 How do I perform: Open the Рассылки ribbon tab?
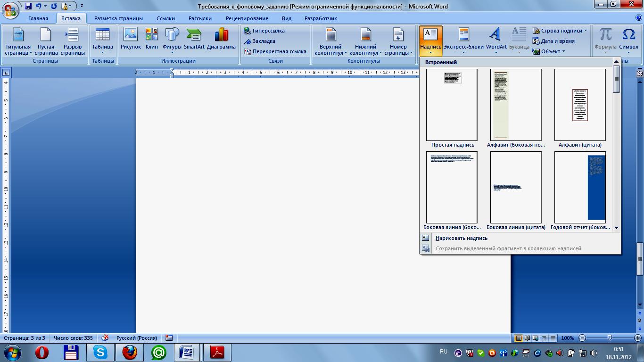[200, 18]
